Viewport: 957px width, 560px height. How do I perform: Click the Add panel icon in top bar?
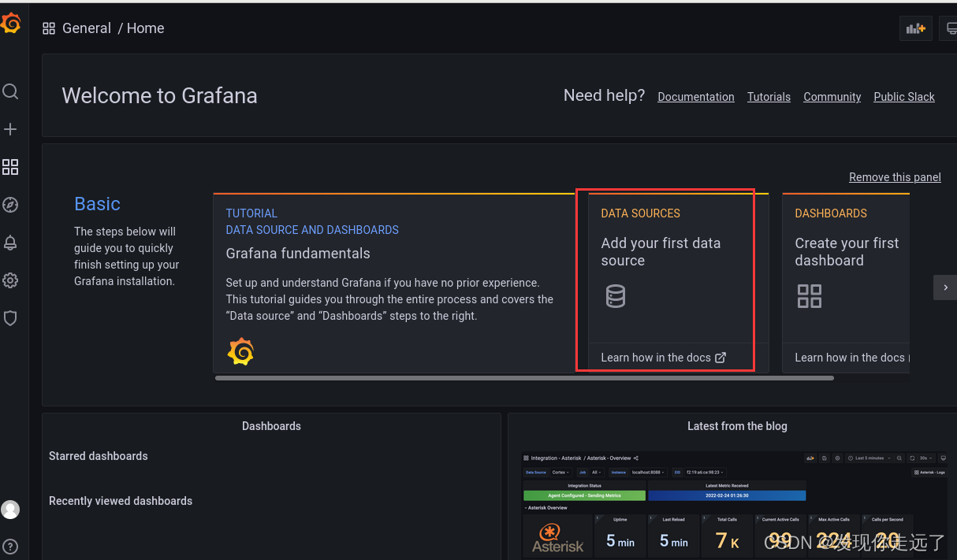point(916,28)
